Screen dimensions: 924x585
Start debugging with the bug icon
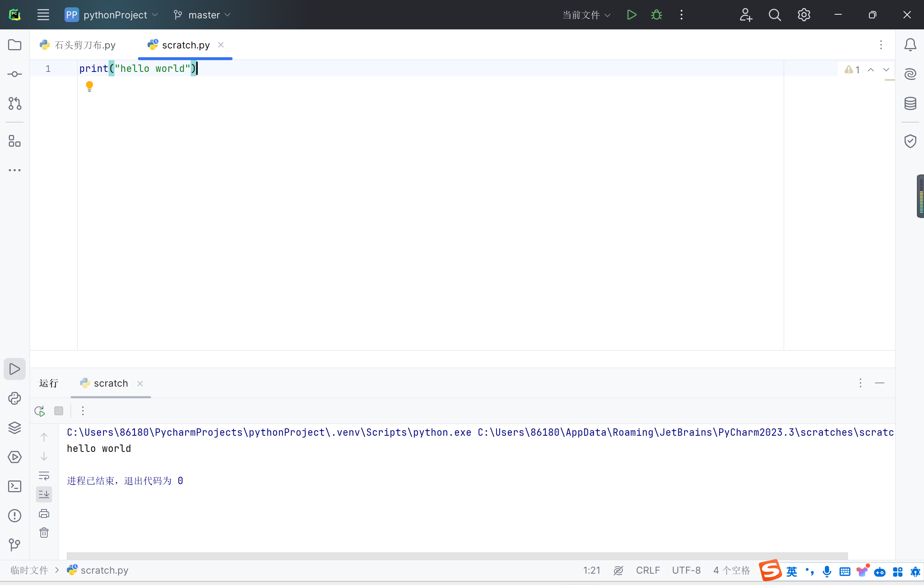(x=656, y=15)
